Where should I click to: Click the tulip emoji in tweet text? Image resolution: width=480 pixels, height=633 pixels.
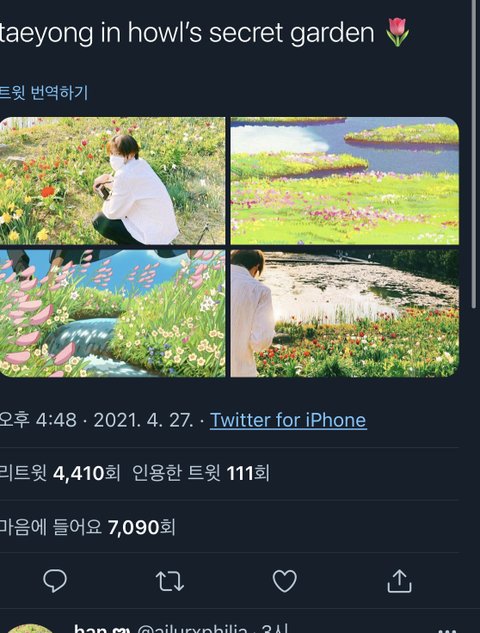pos(397,32)
